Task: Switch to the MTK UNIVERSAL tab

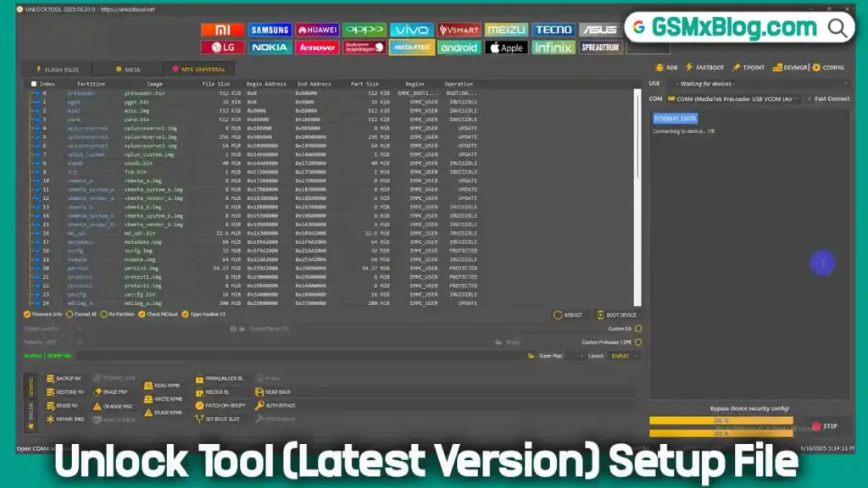Action: click(x=198, y=69)
